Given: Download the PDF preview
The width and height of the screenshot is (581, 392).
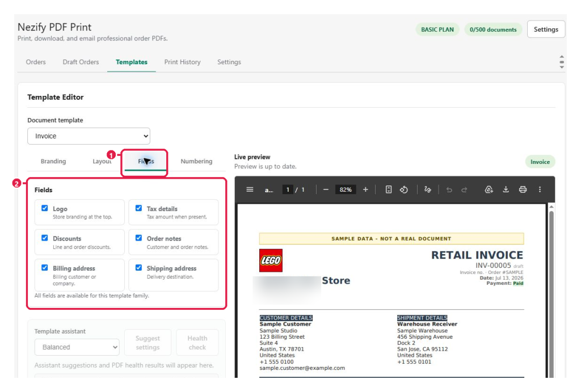Looking at the screenshot, I should (x=506, y=189).
